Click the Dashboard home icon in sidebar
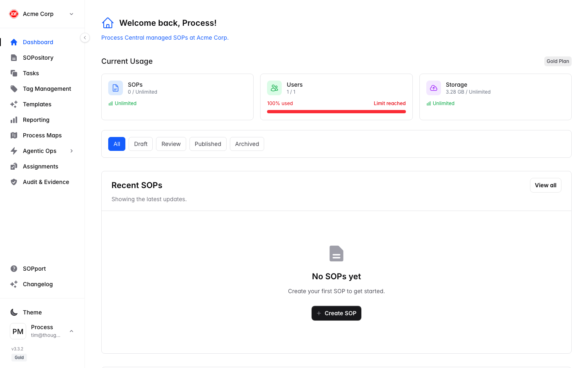The height and width of the screenshot is (368, 588). (14, 42)
